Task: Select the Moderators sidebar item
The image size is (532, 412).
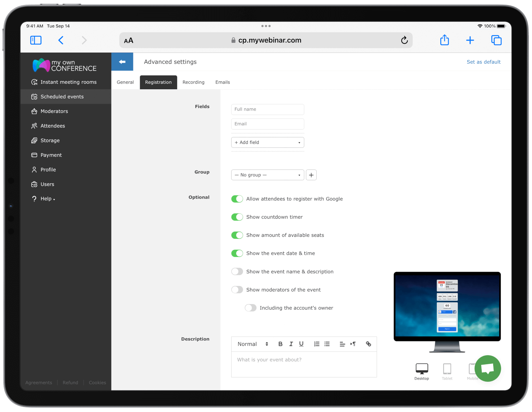Action: coord(54,111)
